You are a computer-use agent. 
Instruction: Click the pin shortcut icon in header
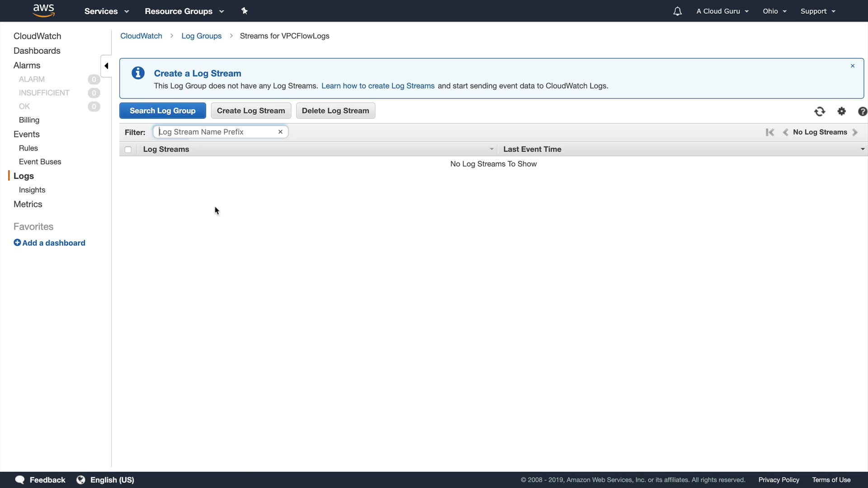point(245,11)
